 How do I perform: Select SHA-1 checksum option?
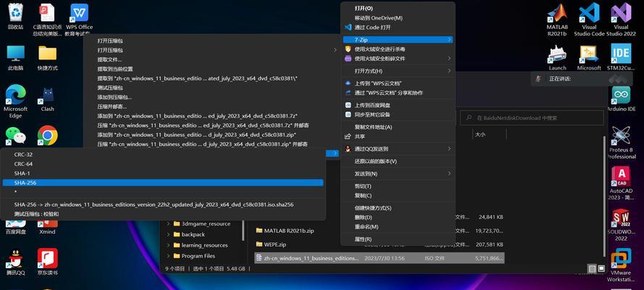pyautogui.click(x=163, y=173)
